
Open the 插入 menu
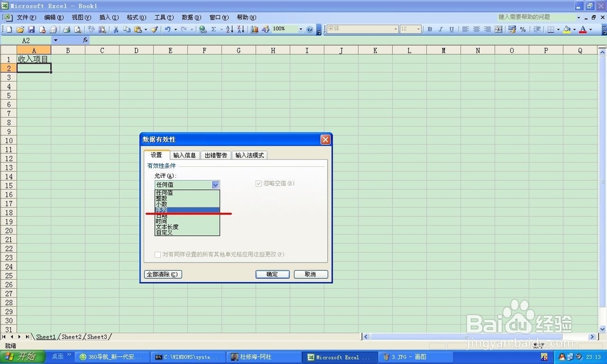tap(109, 18)
